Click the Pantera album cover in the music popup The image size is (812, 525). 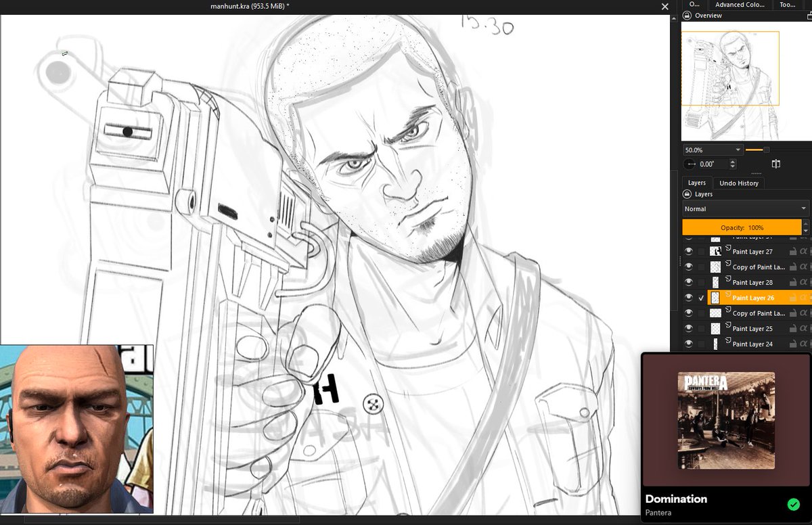coord(726,420)
